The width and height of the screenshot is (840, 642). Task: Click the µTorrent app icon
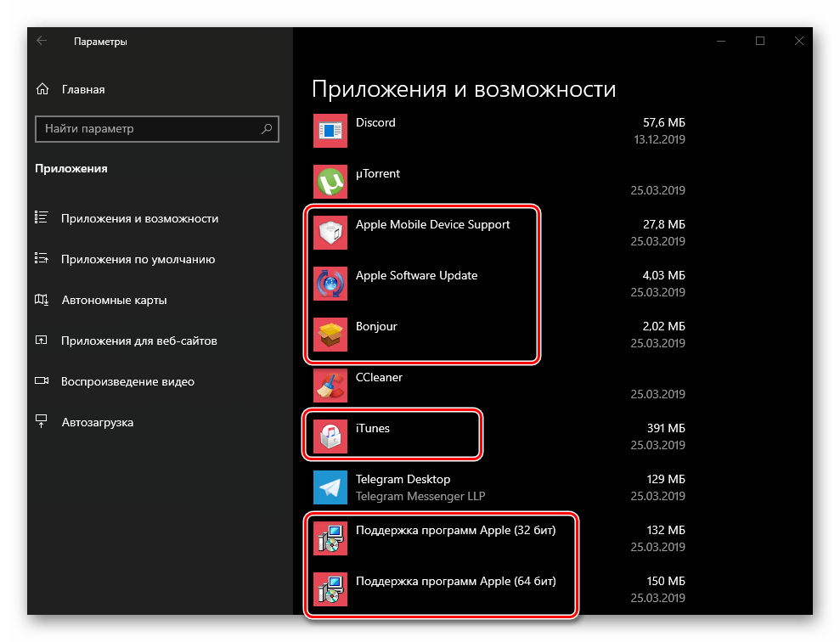pos(330,182)
